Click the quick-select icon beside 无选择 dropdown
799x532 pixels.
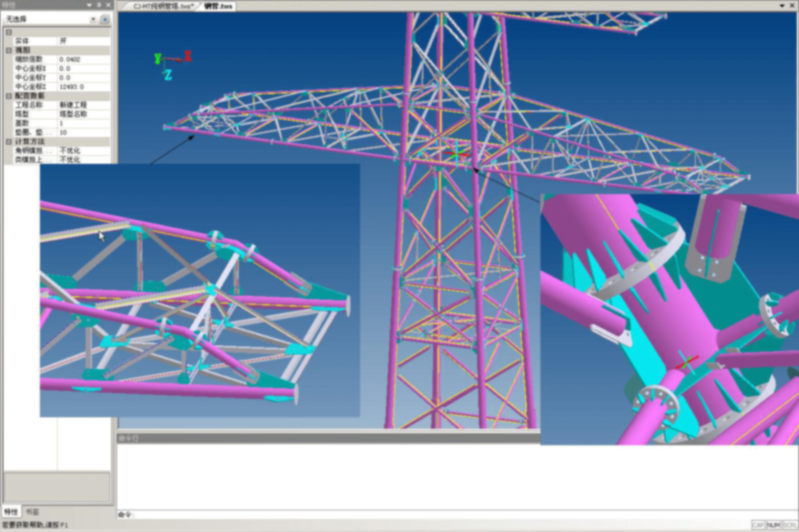[105, 19]
